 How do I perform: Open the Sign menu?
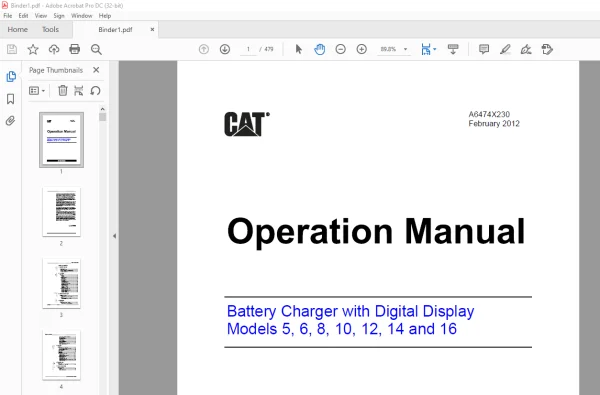click(59, 16)
